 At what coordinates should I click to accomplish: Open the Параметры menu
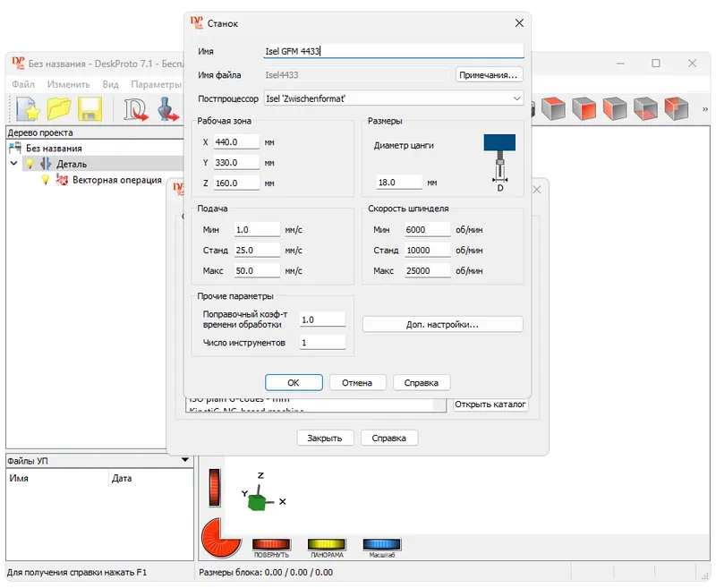pos(156,84)
